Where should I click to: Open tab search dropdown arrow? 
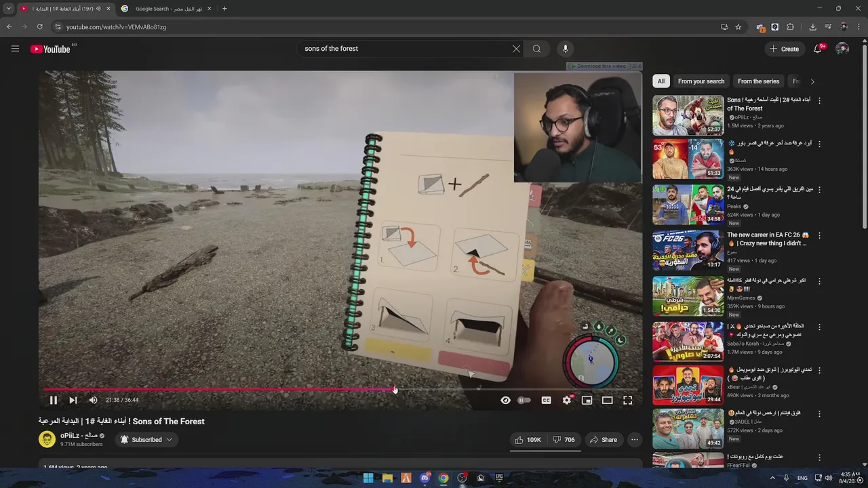click(8, 9)
